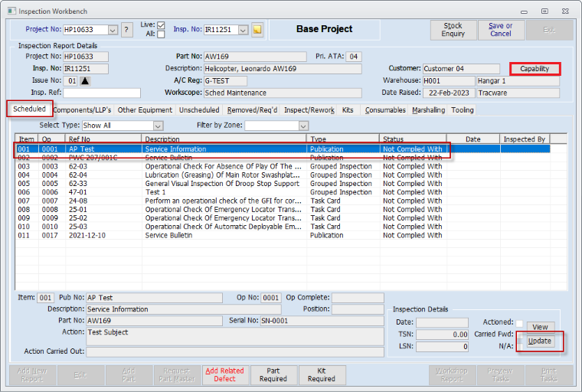The image size is (582, 392).
Task: Click the Project No field HP10633 at top
Action: coord(86,30)
